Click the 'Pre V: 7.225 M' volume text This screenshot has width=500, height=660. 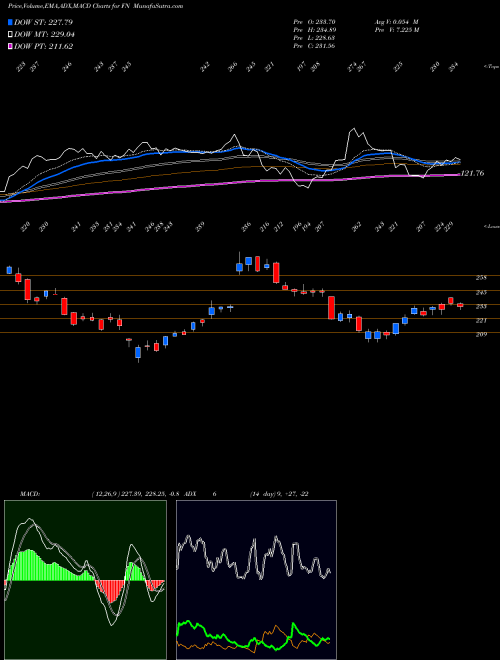(x=396, y=30)
